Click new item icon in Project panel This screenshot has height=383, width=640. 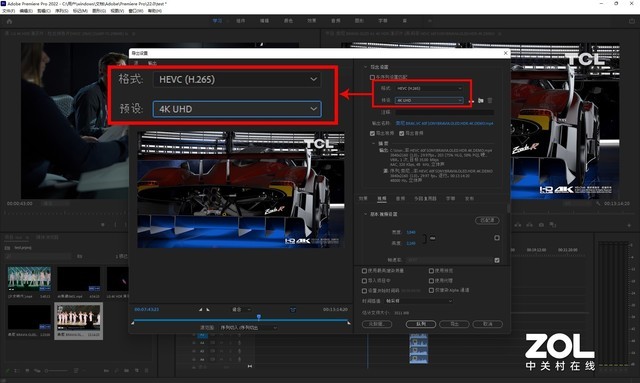coord(137,371)
